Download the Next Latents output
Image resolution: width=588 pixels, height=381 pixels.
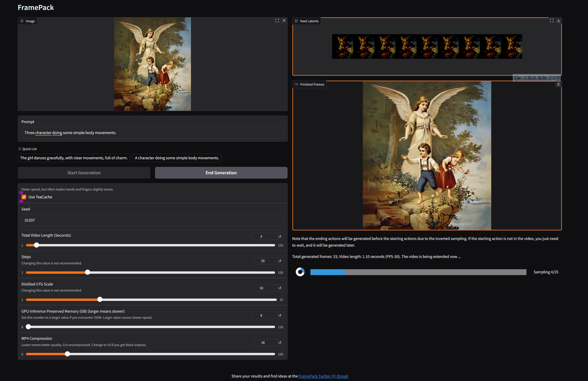point(558,21)
